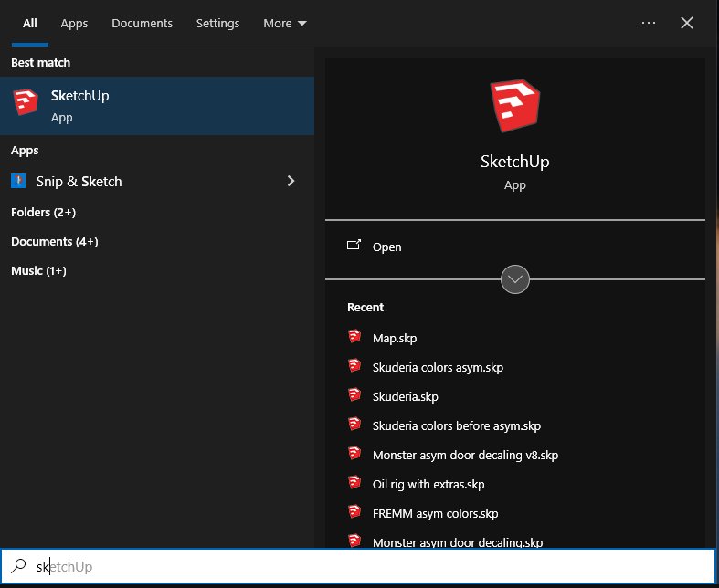Click the file icon next to Skuderia.skp
Viewport: 719px width, 588px height.
(x=354, y=396)
